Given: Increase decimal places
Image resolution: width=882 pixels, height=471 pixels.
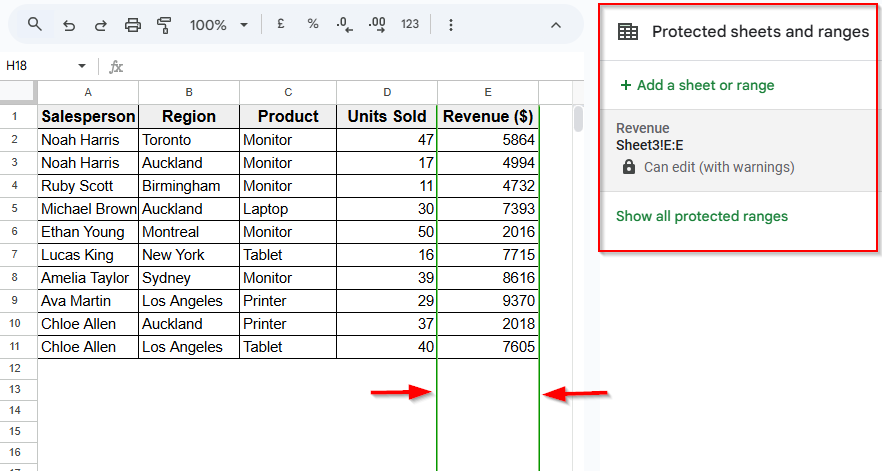Looking at the screenshot, I should tap(377, 24).
